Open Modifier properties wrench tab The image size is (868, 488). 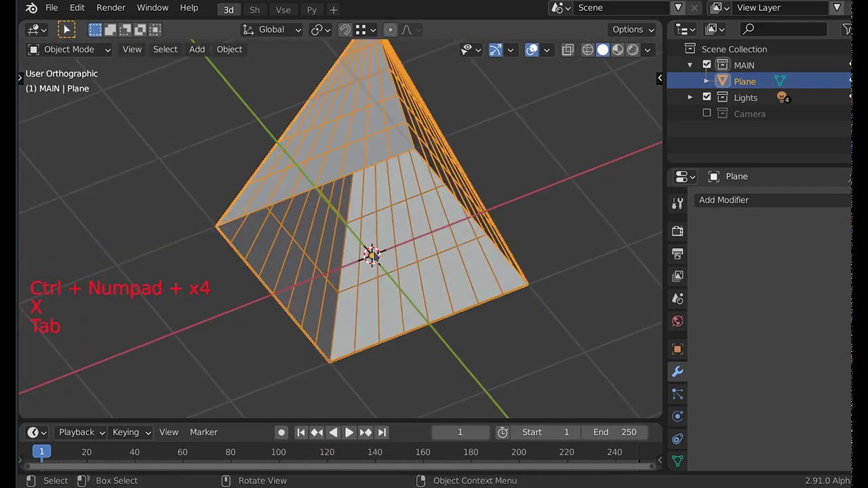[677, 371]
